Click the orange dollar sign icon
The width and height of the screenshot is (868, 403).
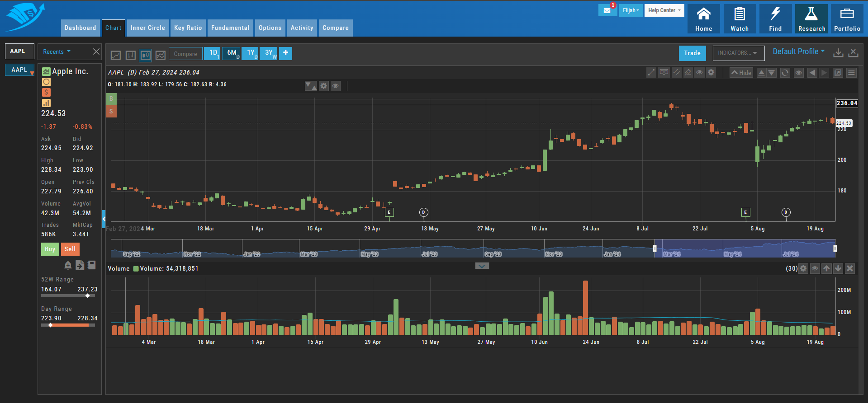pos(46,93)
